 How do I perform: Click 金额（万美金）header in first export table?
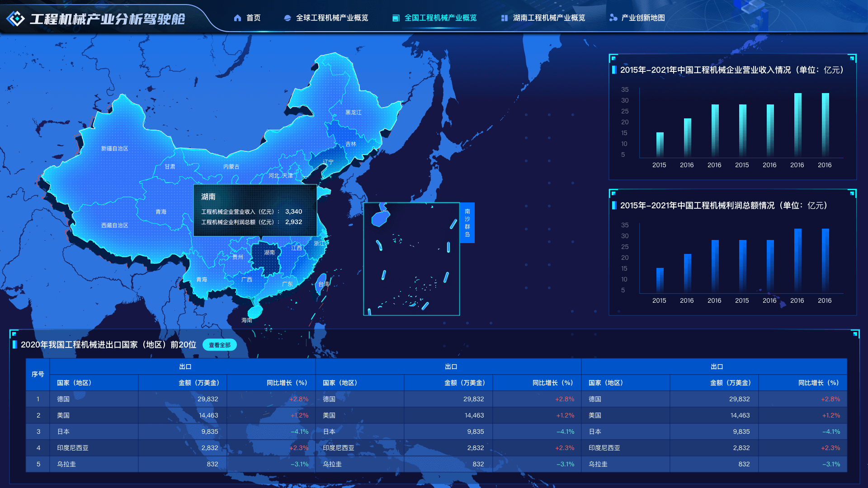pyautogui.click(x=199, y=383)
